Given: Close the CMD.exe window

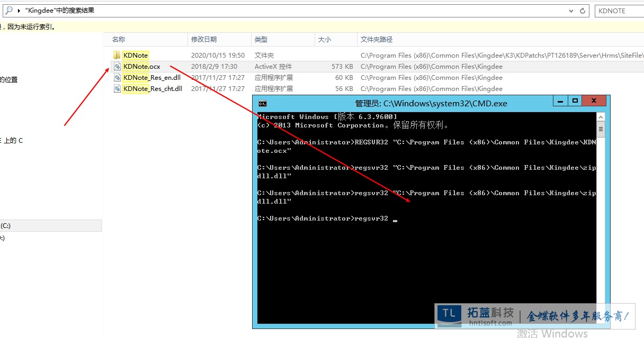Looking at the screenshot, I should pyautogui.click(x=595, y=101).
